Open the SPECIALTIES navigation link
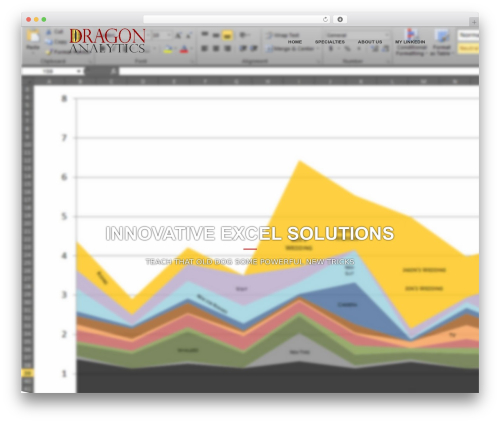 coord(330,42)
